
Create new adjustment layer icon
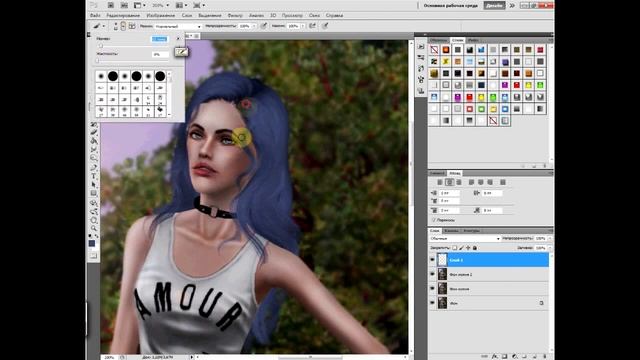click(514, 356)
